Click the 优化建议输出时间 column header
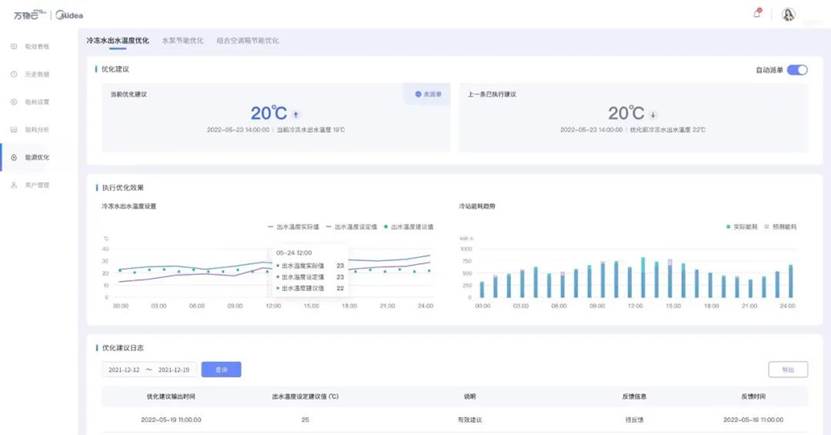This screenshot has height=435, width=831. [171, 396]
